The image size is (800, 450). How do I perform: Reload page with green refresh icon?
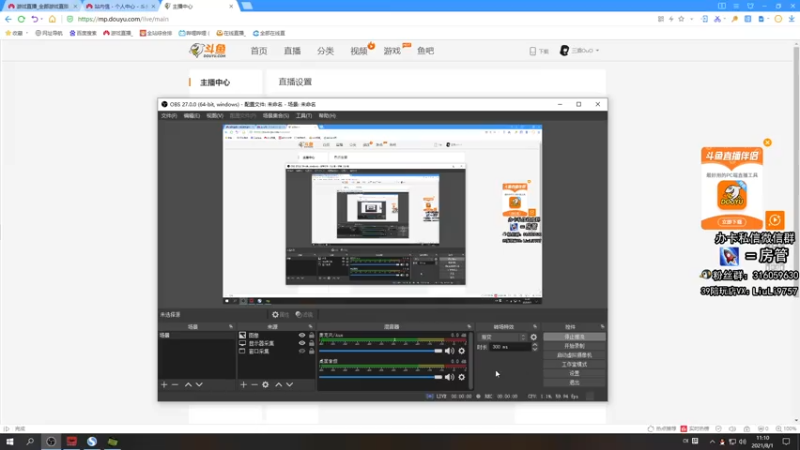coord(21,19)
